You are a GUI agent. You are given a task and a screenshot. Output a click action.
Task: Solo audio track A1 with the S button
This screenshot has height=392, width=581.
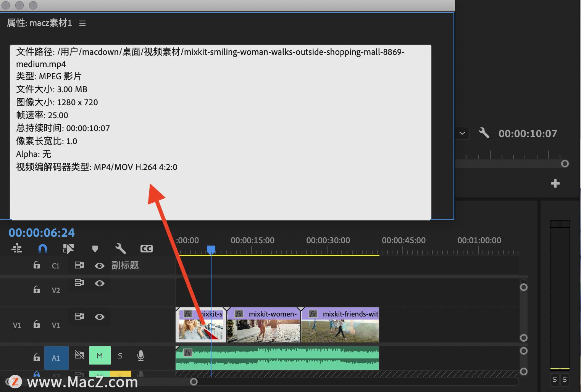pyautogui.click(x=120, y=356)
